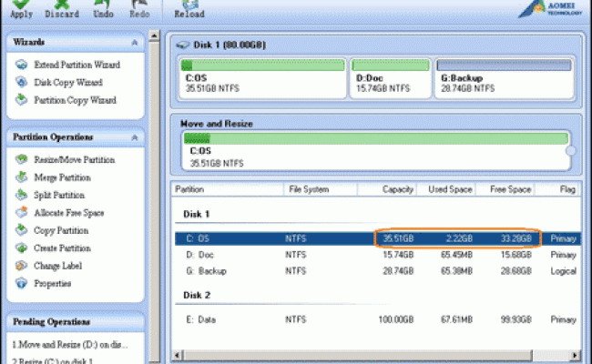
Task: Click the table's horizontal scrollbar thumb
Action: [x=358, y=355]
